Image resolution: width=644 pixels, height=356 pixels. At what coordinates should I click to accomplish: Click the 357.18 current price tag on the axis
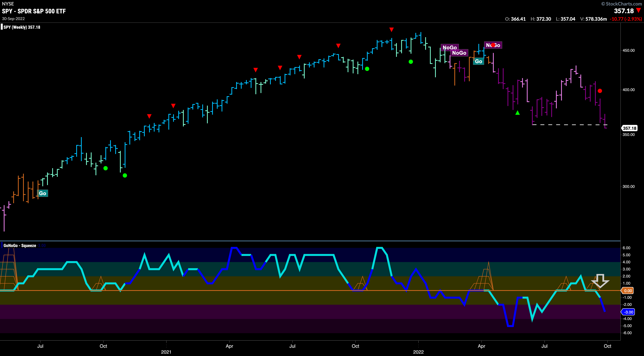click(629, 128)
